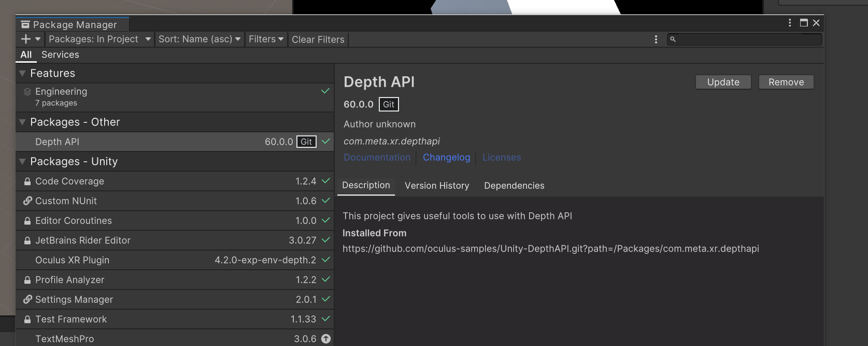Screen dimensions: 868x346
Task: Switch to the All tab
Action: click(26, 54)
